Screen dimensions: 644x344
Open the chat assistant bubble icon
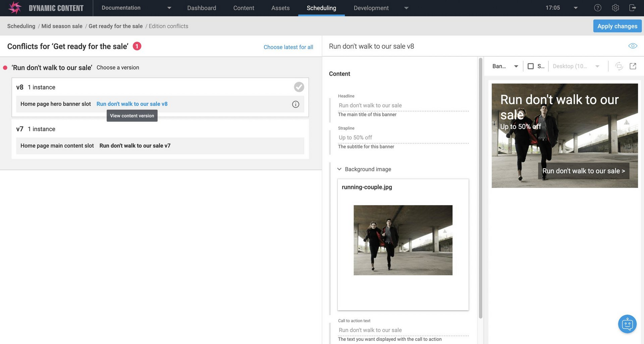[627, 324]
